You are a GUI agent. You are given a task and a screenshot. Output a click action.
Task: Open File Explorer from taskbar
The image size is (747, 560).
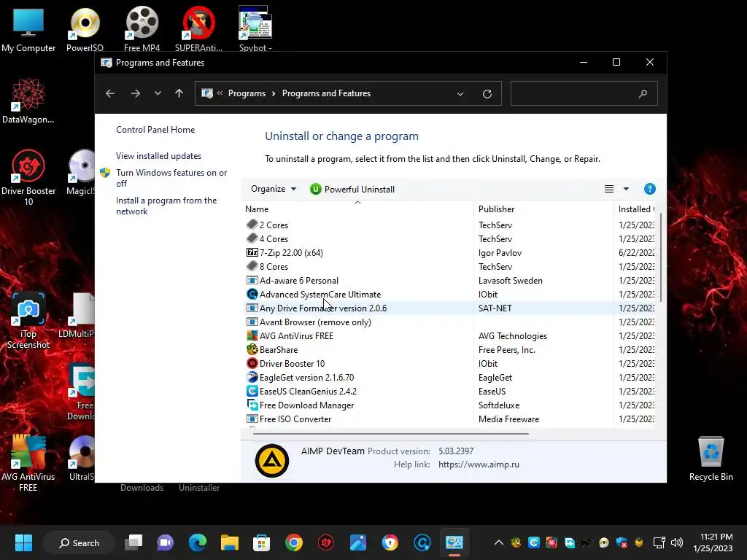pos(229,542)
